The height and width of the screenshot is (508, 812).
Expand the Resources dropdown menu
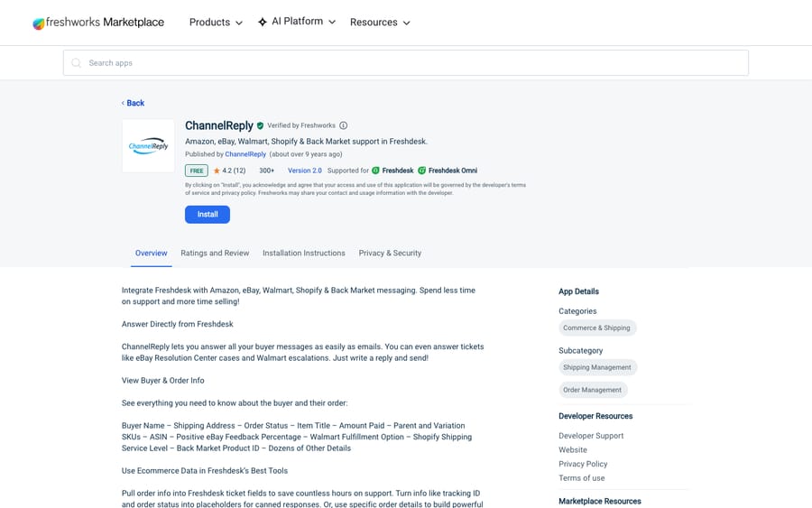380,23
